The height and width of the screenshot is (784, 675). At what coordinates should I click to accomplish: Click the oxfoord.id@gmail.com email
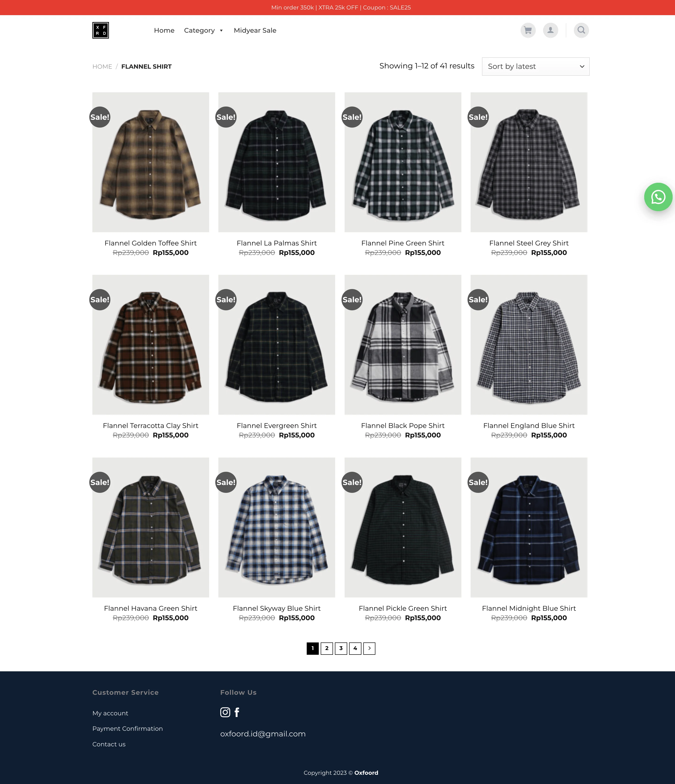tap(263, 734)
